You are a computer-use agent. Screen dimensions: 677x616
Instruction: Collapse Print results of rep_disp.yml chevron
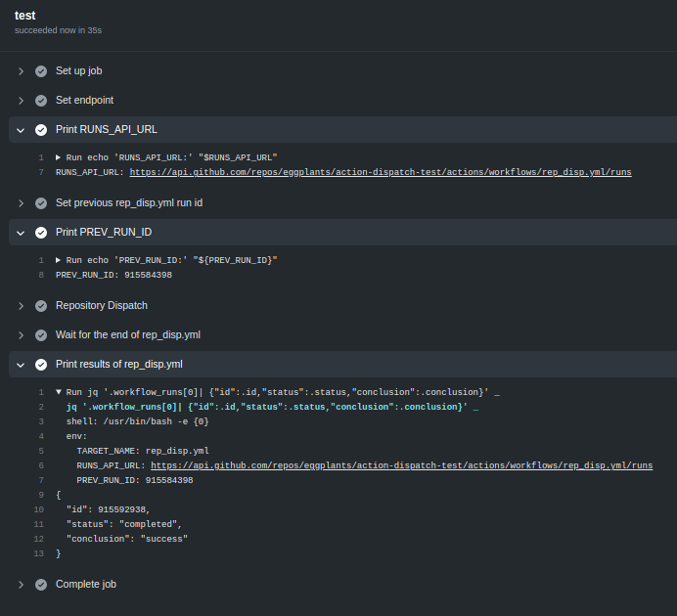[x=21, y=365]
